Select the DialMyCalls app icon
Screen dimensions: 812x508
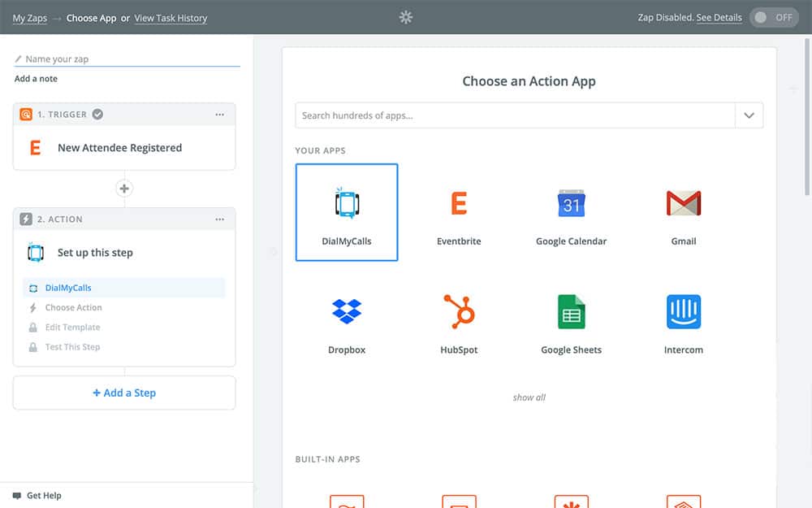tap(347, 204)
